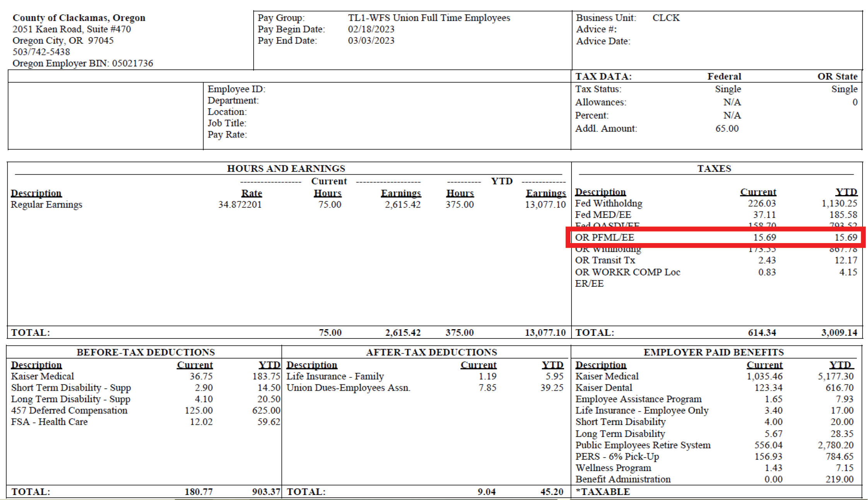Click the TAX DATA heading

(x=603, y=77)
